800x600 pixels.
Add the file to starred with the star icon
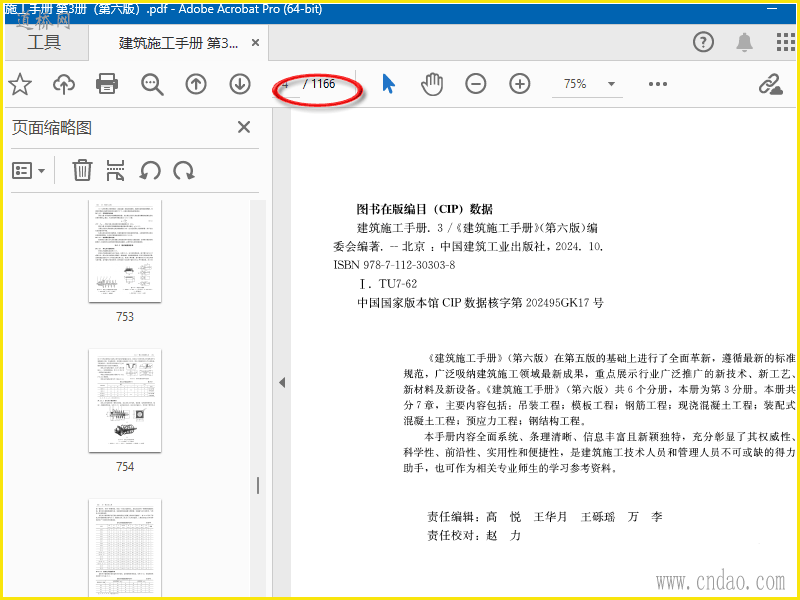click(20, 84)
